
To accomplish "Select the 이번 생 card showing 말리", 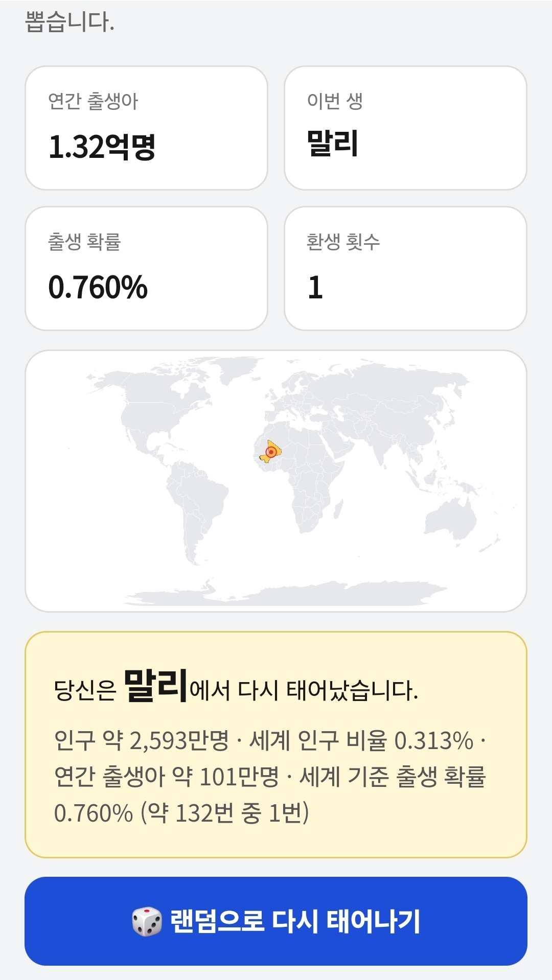I will [405, 128].
